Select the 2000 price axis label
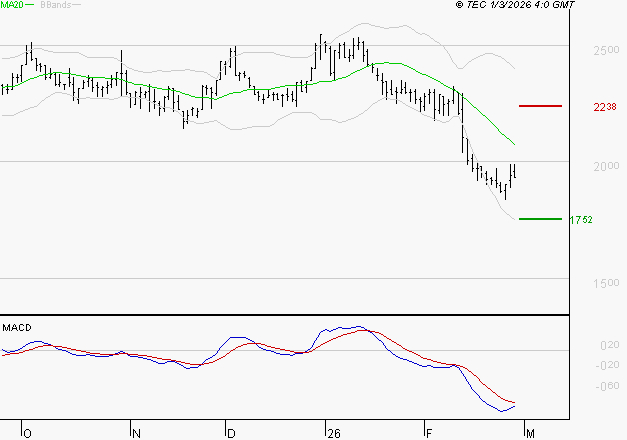 tap(606, 166)
